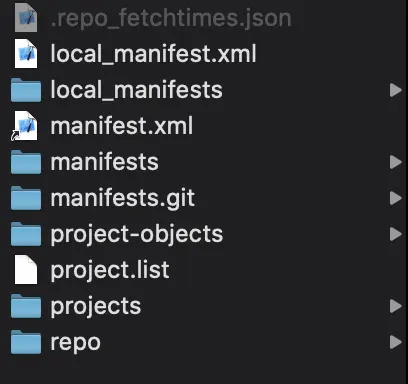The width and height of the screenshot is (408, 384).
Task: Expand the projects folder arrow
Action: click(396, 306)
